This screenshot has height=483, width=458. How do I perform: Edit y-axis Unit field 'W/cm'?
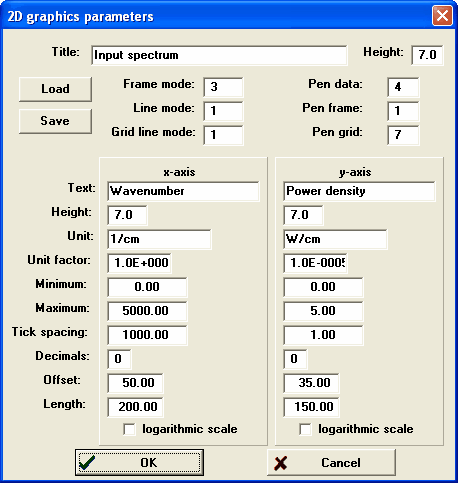[x=335, y=239]
